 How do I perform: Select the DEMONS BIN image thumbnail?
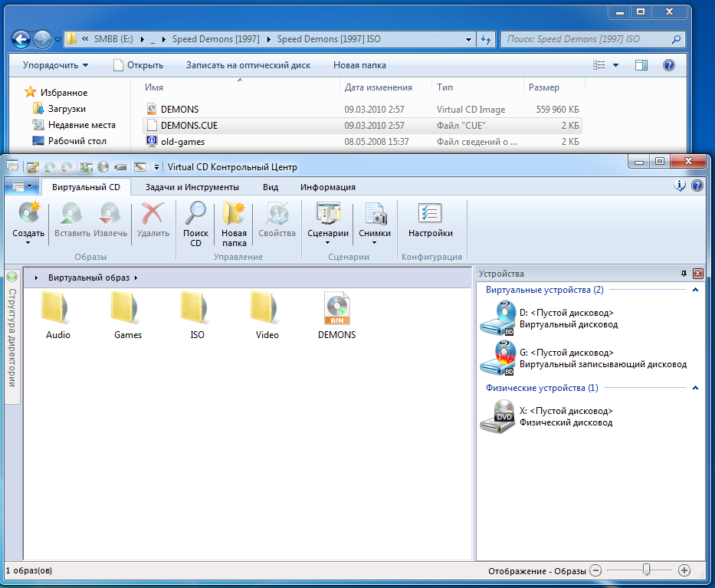tap(336, 308)
